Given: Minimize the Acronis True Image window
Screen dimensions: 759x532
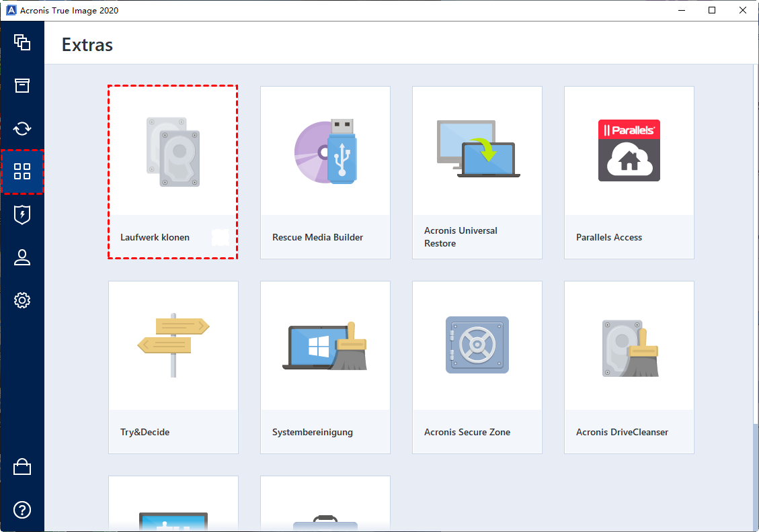Looking at the screenshot, I should click(x=682, y=10).
